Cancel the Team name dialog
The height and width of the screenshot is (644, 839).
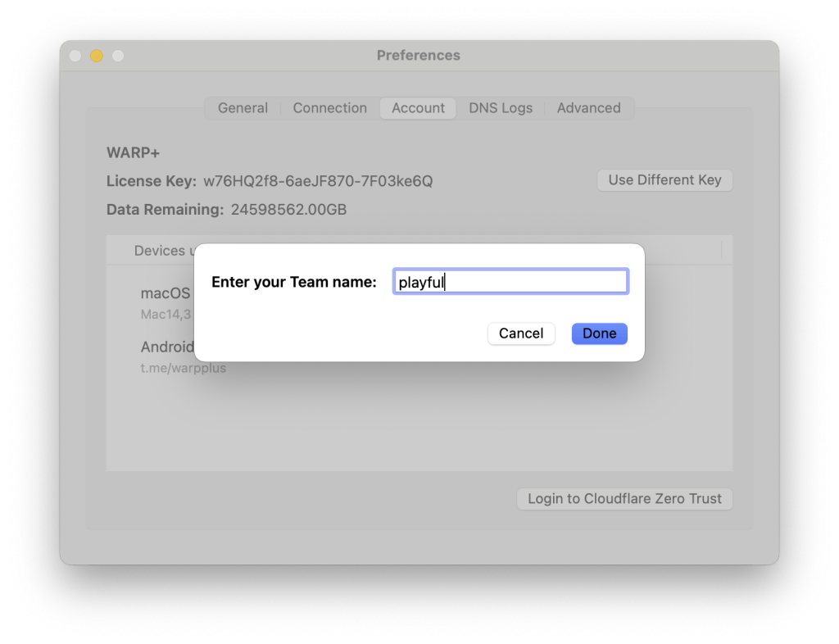tap(521, 333)
